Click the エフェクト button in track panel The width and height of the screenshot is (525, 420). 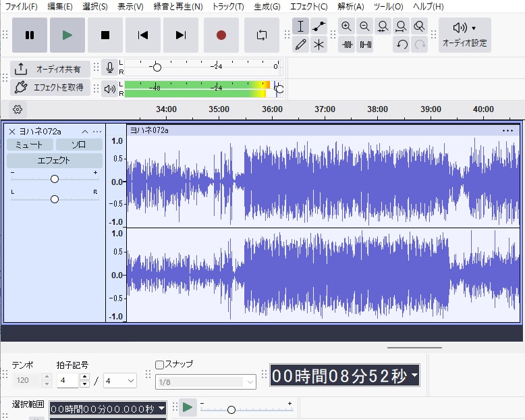(54, 161)
